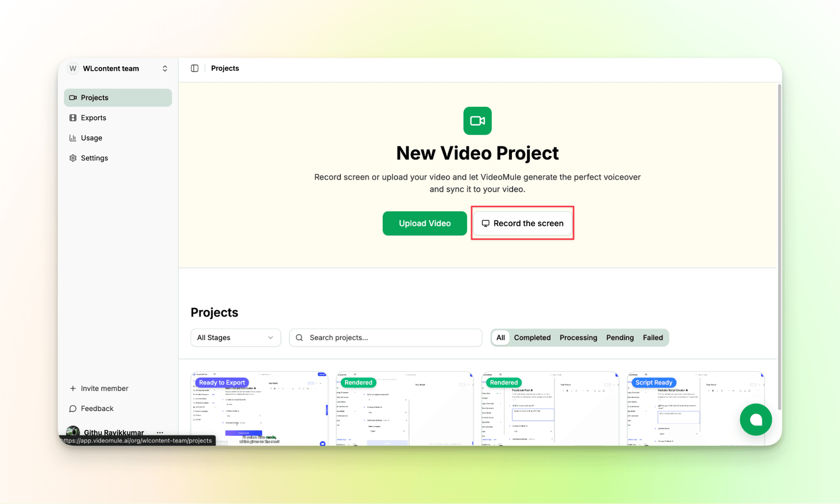840x504 pixels.
Task: Select the Pending filter tab
Action: (x=619, y=337)
